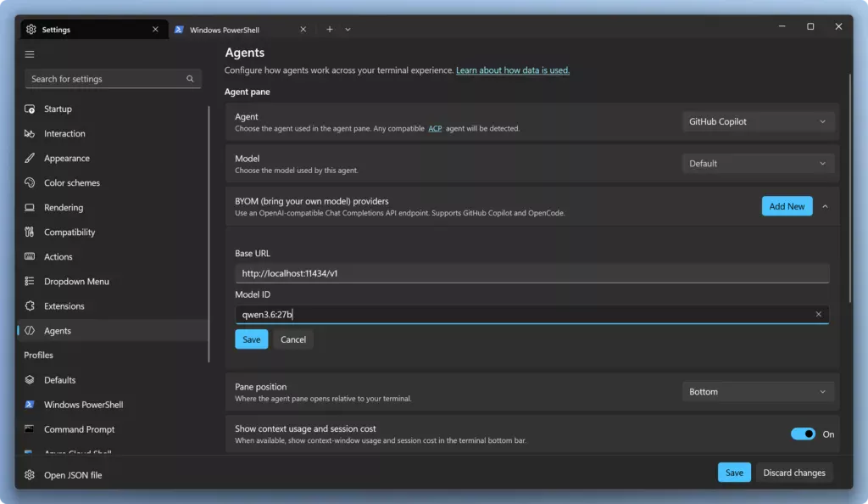Image resolution: width=868 pixels, height=504 pixels.
Task: Click the Extensions puzzle icon
Action: 30,305
